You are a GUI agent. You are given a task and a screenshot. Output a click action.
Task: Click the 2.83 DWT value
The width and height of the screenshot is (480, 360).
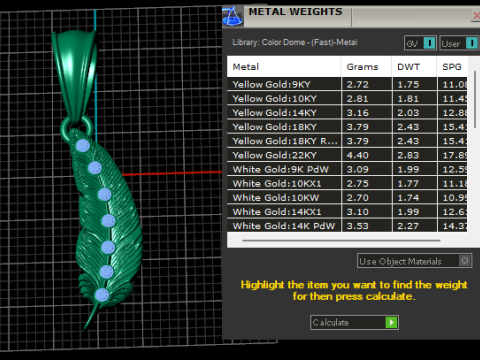pyautogui.click(x=408, y=155)
